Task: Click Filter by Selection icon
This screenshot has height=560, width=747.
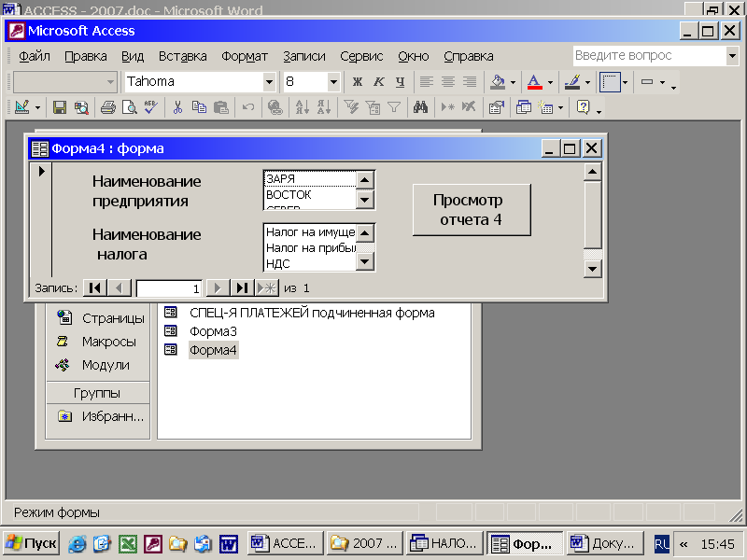Action: (351, 107)
